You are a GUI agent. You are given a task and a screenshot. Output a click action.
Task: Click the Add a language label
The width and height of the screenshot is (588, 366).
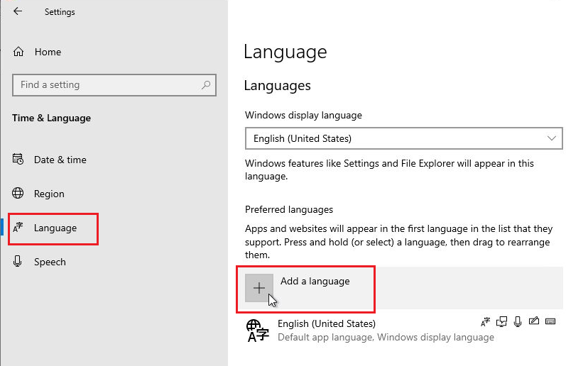[x=315, y=282]
